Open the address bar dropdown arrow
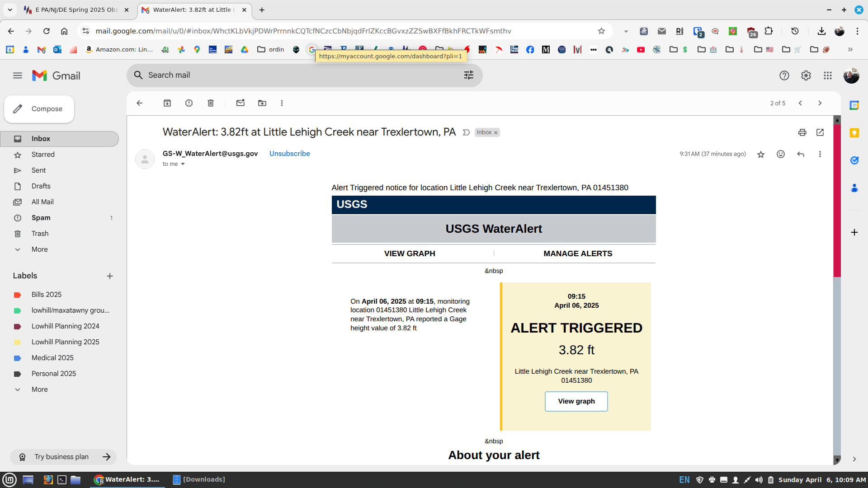 pos(626,31)
